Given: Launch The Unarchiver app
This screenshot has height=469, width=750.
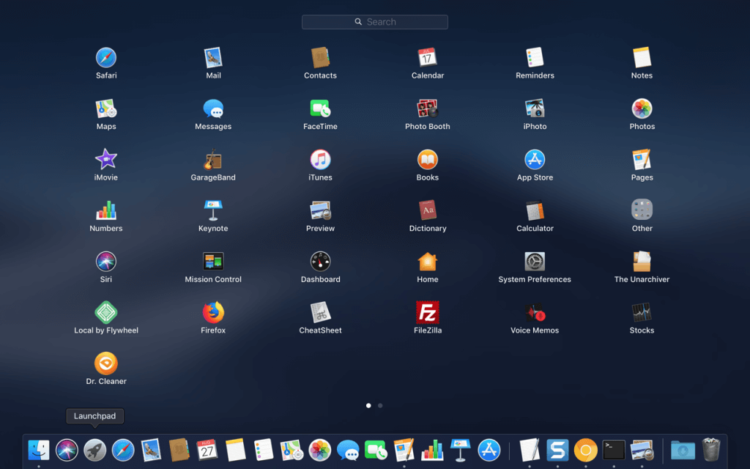Looking at the screenshot, I should point(641,262).
